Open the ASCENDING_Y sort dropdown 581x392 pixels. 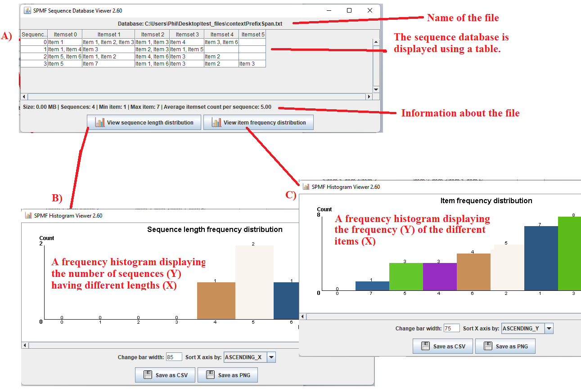tap(549, 329)
